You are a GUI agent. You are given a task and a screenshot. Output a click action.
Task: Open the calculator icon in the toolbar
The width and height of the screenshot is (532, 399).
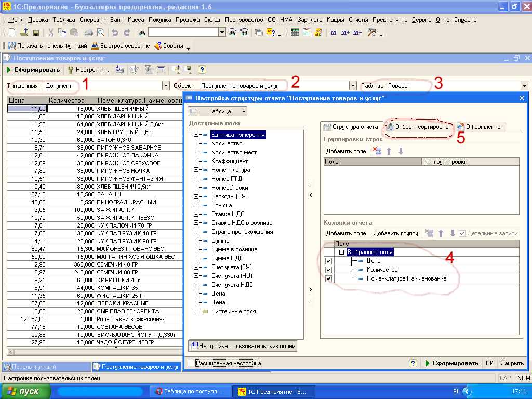(295, 33)
